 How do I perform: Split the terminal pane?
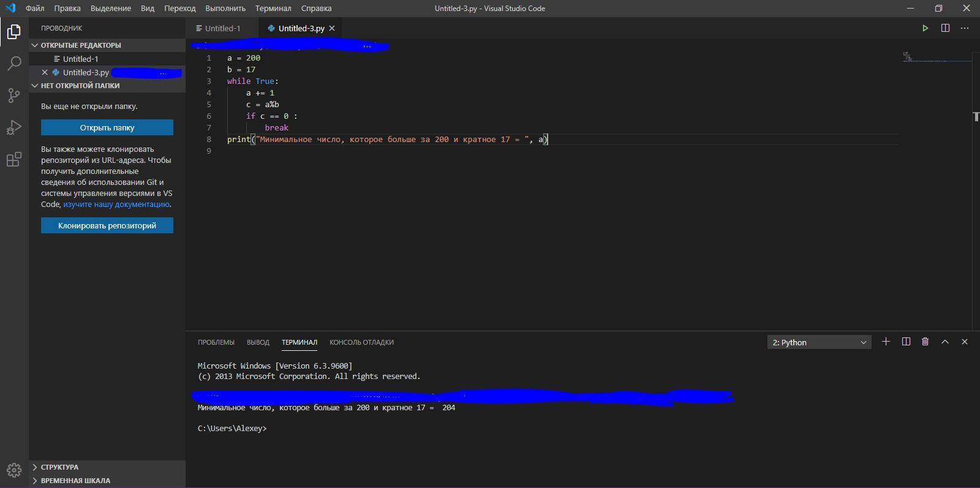tap(906, 342)
